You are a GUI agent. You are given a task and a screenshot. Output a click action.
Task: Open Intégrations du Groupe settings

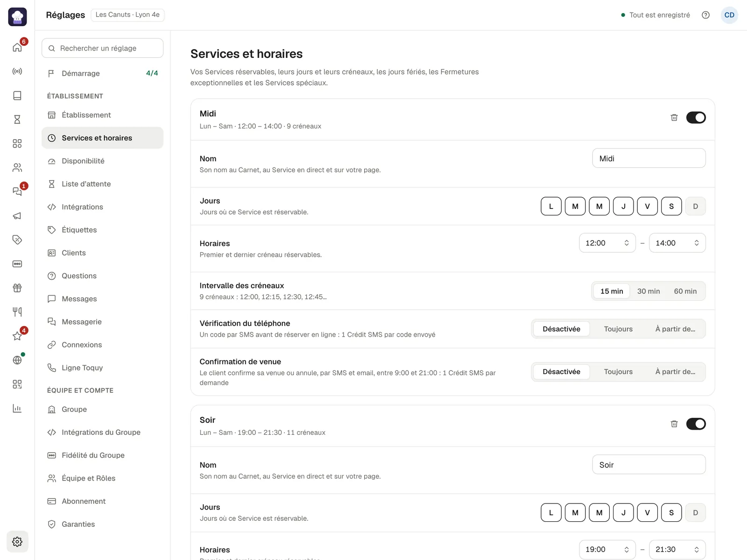point(102,432)
